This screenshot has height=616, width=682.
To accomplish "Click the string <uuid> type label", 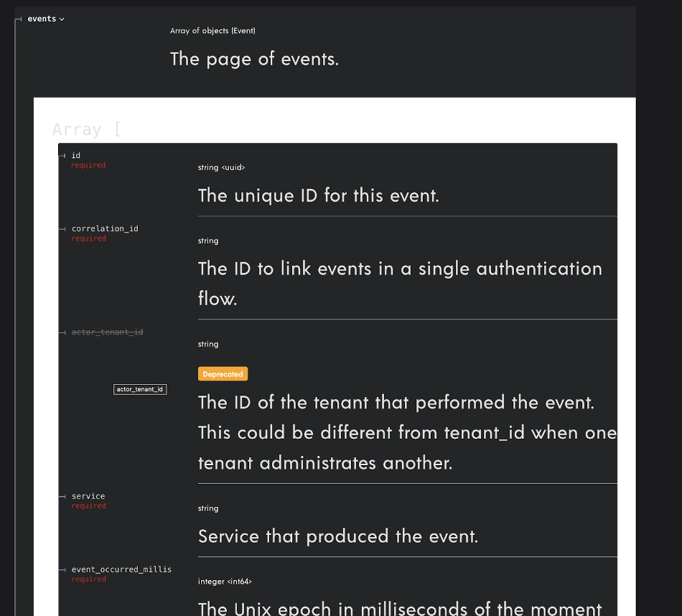I will [x=221, y=167].
